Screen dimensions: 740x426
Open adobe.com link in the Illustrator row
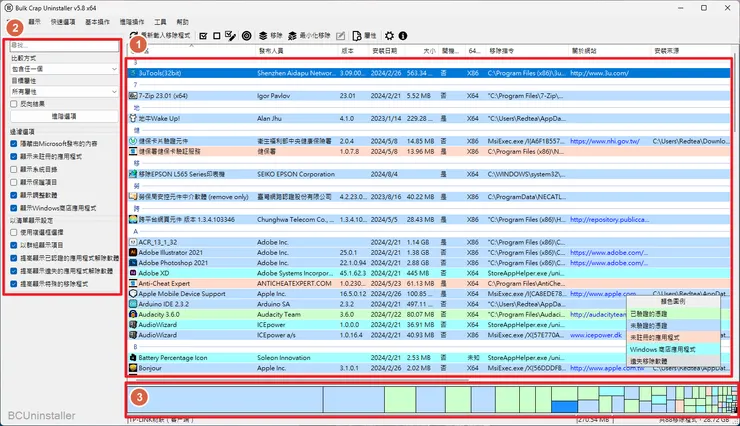pos(609,252)
